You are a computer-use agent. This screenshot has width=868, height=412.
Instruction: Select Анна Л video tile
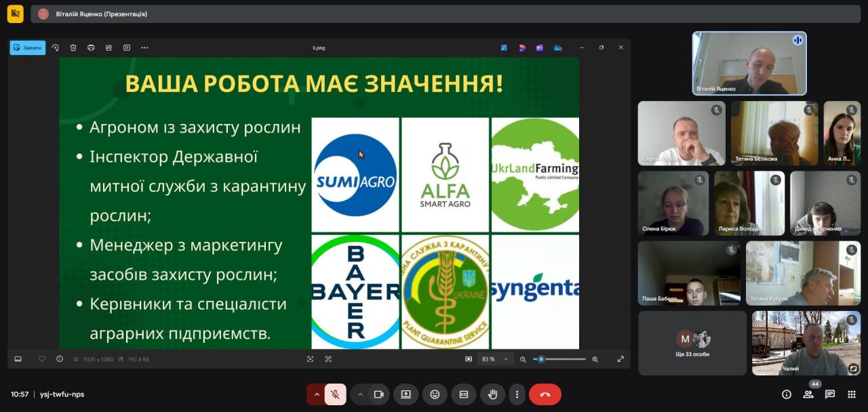pos(842,133)
